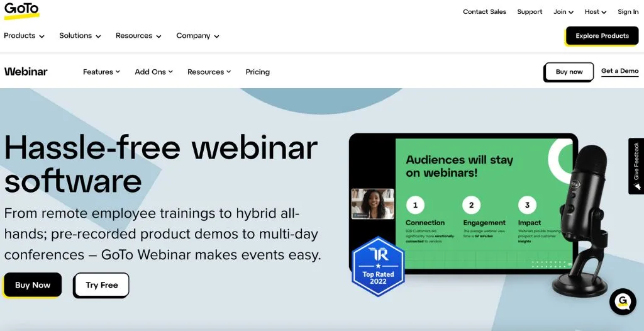This screenshot has width=644, height=331.
Task: Expand the Features menu in Webinar bar
Action: point(101,72)
